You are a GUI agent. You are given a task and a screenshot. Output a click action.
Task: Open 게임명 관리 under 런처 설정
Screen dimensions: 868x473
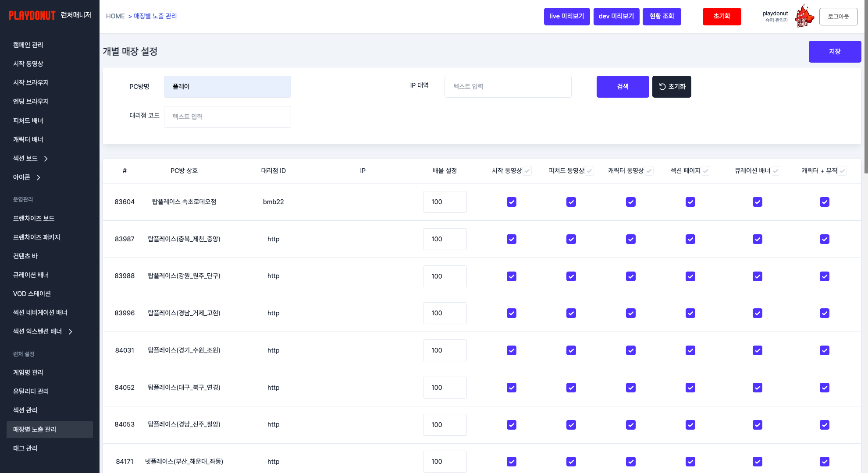pyautogui.click(x=28, y=372)
